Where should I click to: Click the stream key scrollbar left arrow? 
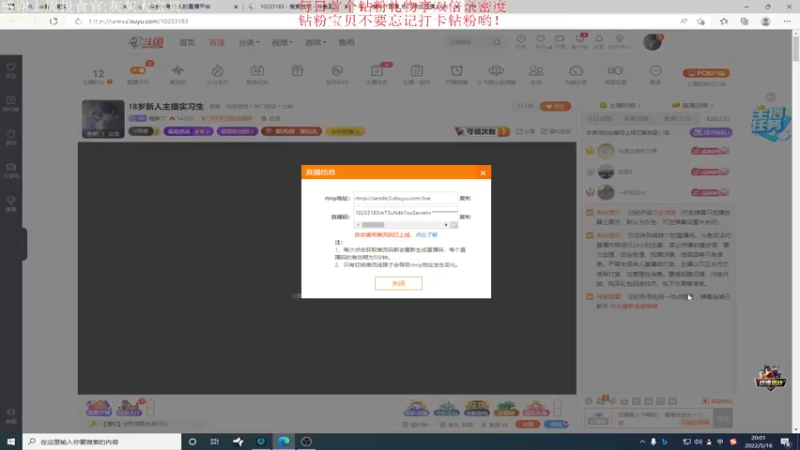(x=358, y=225)
